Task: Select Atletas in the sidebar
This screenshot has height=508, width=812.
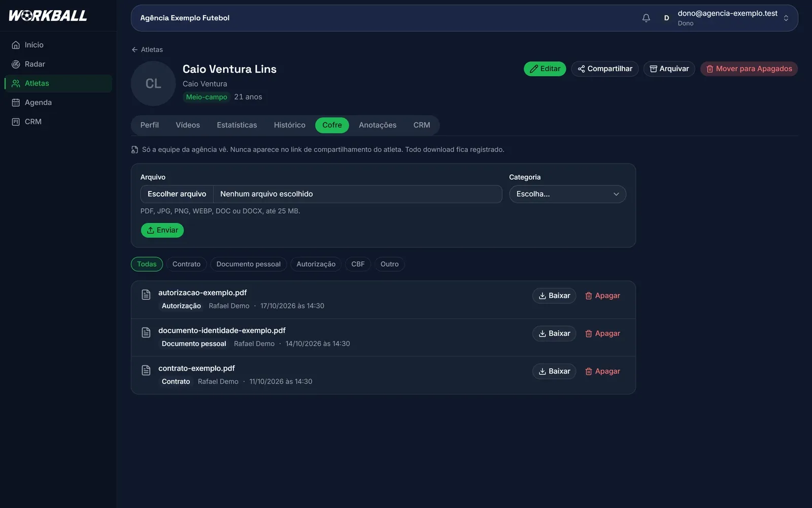Action: point(58,83)
